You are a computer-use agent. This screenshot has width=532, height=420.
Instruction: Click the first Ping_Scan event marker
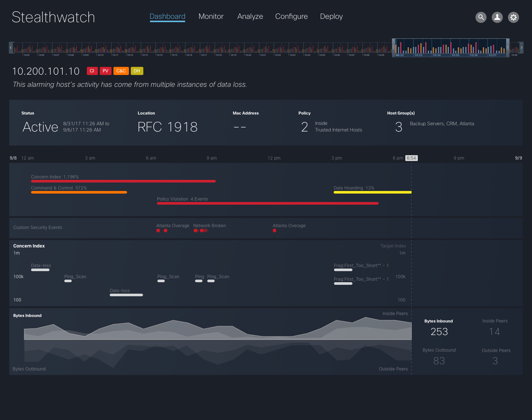click(68, 281)
